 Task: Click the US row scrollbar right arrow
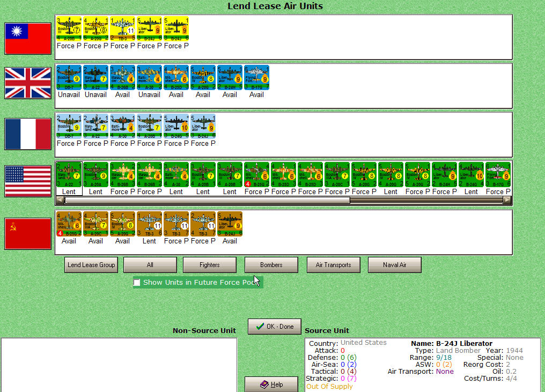click(x=507, y=200)
